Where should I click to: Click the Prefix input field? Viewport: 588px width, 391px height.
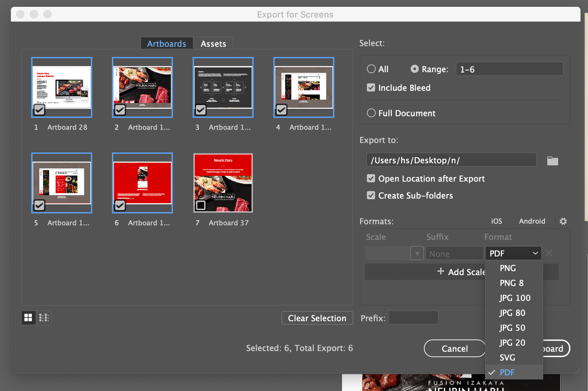pos(413,318)
